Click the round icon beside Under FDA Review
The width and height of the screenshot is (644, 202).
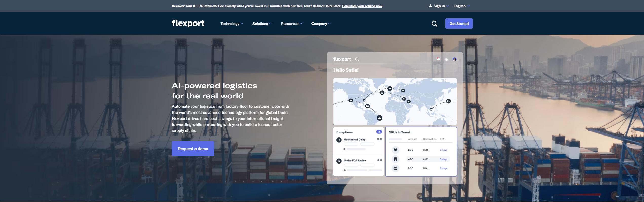[x=339, y=161]
